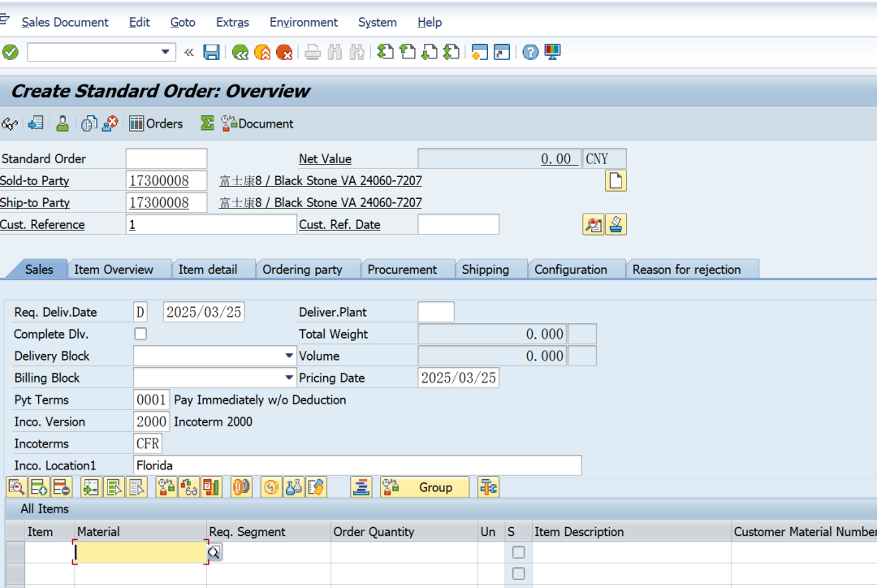The image size is (877, 588).
Task: Click the Delete Item row icon
Action: pyautogui.click(x=61, y=487)
